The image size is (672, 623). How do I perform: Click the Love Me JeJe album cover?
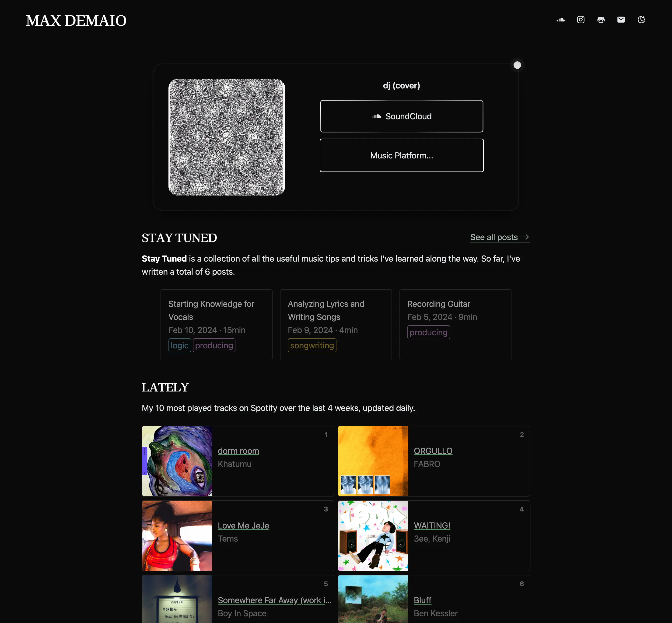point(177,536)
